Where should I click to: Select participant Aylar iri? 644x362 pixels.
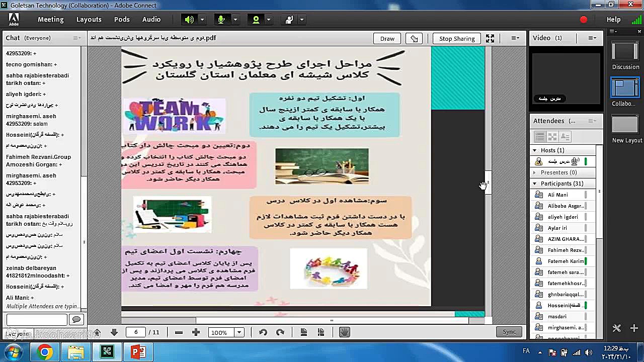click(x=562, y=228)
